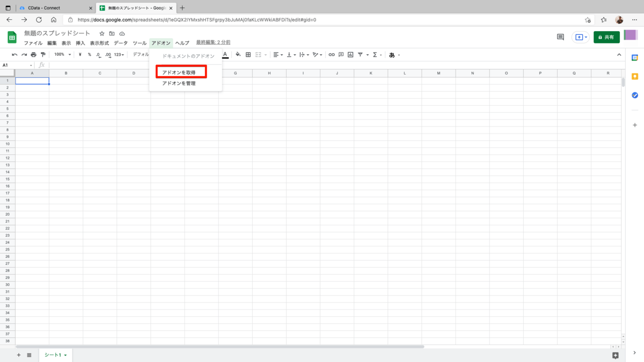Toggle the filter funnel icon
644x362 pixels.
(360, 55)
